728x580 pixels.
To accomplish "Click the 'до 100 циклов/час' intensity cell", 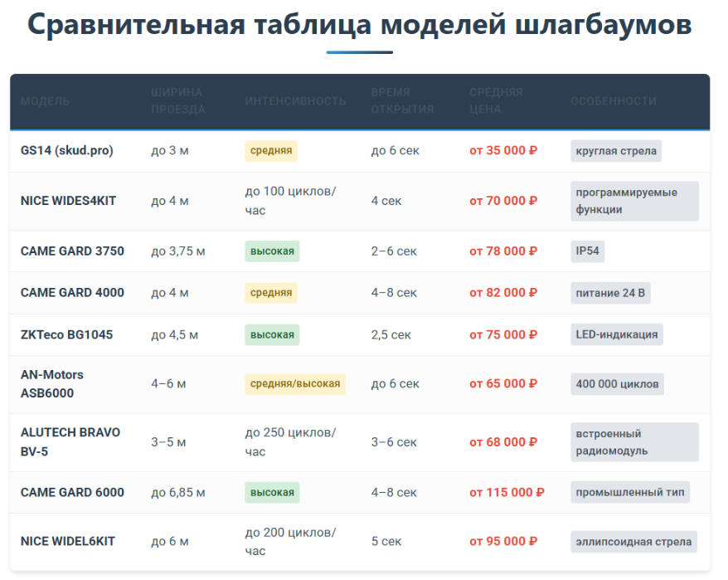I will (x=291, y=201).
